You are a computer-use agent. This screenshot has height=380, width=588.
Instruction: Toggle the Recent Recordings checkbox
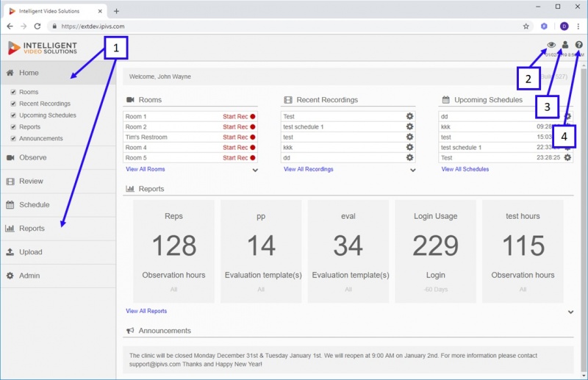click(x=13, y=104)
